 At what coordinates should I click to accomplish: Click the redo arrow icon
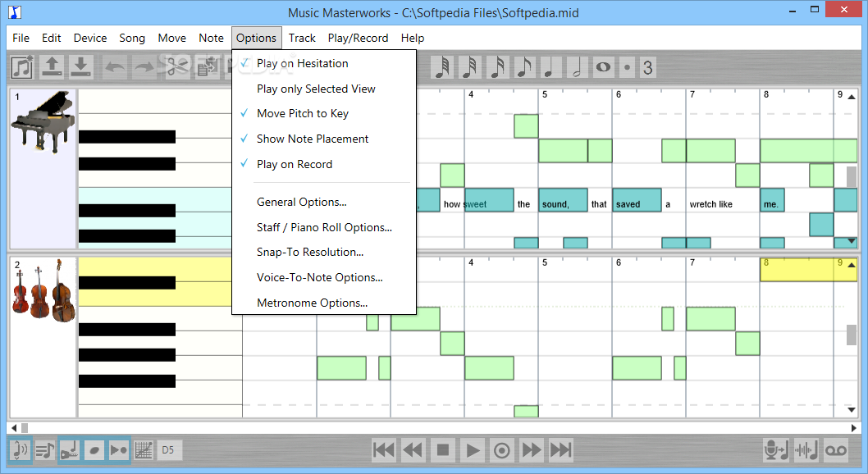(144, 67)
